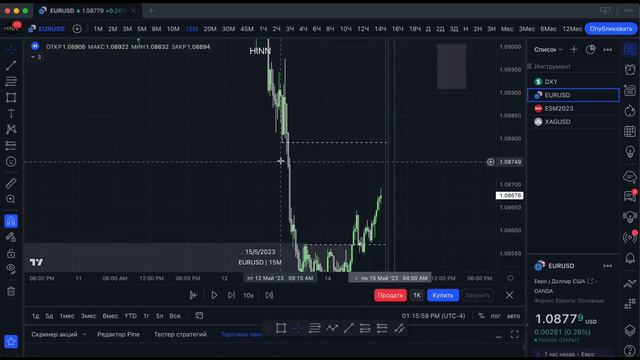Open a new browser tab

pos(151,11)
